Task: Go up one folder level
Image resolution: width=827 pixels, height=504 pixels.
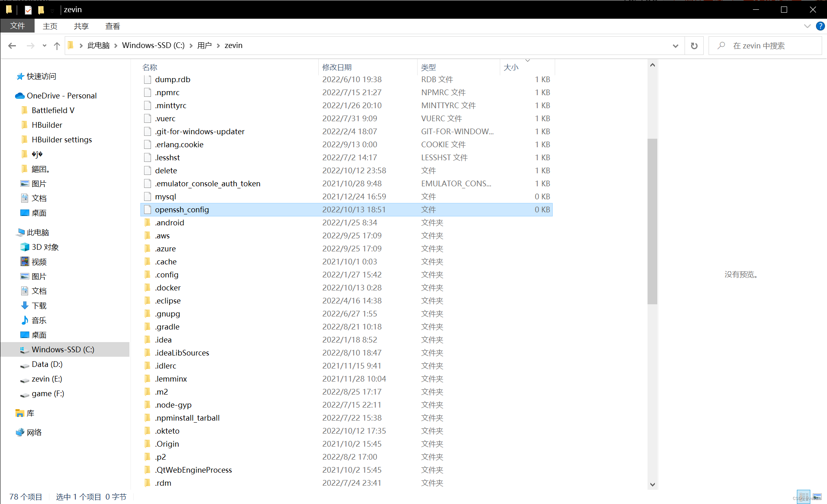Action: click(x=57, y=46)
